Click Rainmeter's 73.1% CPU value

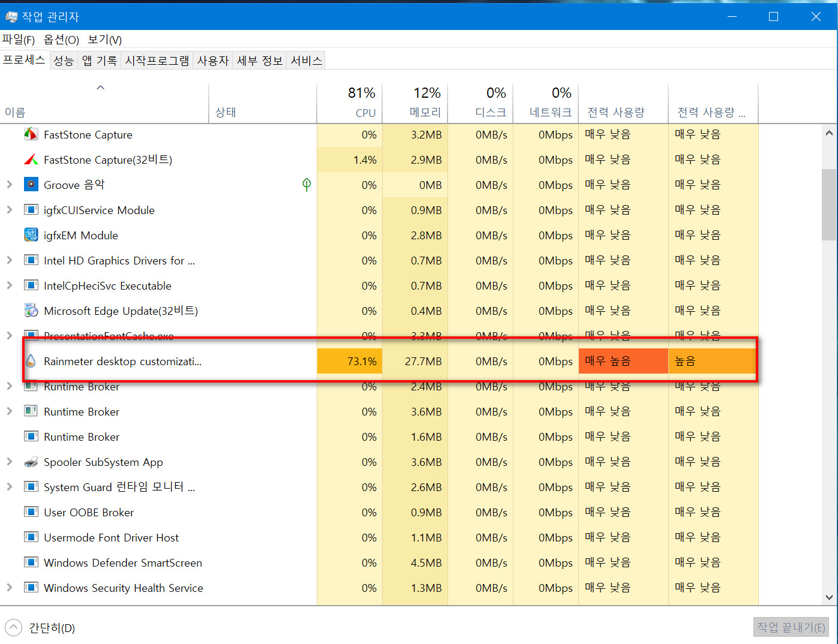click(350, 361)
